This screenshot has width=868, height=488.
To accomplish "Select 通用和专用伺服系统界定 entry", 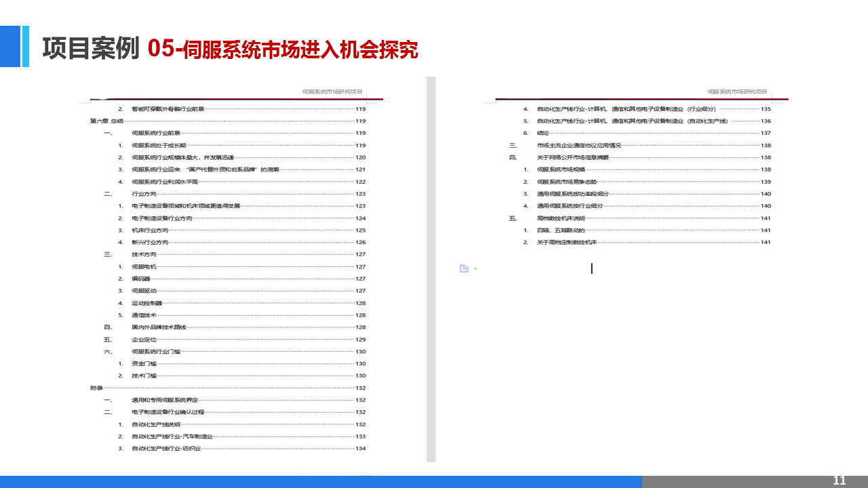I will pyautogui.click(x=165, y=401).
